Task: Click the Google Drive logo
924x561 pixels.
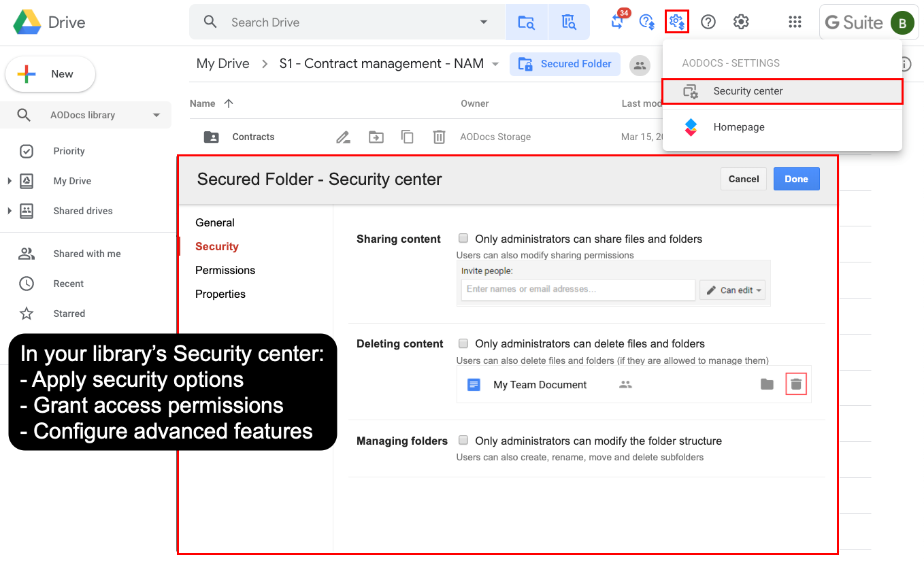Action: (27, 22)
